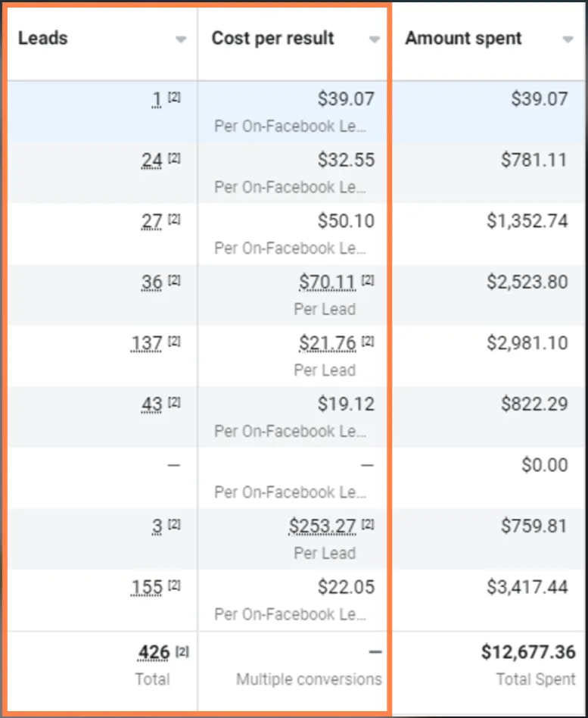Click the footnote [2] beside 426 total
Screen dimensions: 588x718
[182, 651]
